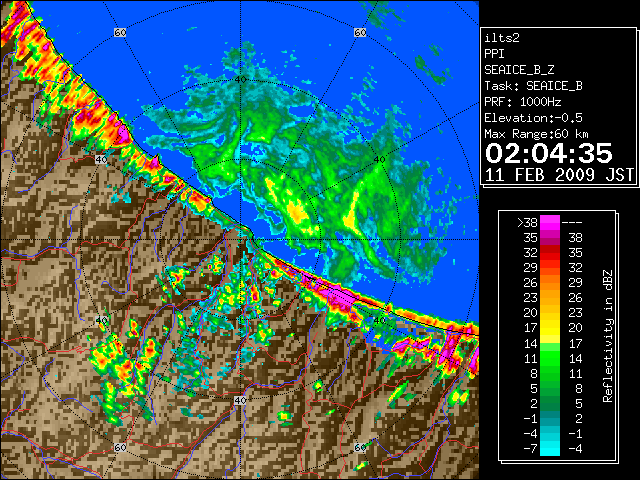Pick the yellow 17 dBZ legend color
The image size is (640, 480).
pos(550,328)
